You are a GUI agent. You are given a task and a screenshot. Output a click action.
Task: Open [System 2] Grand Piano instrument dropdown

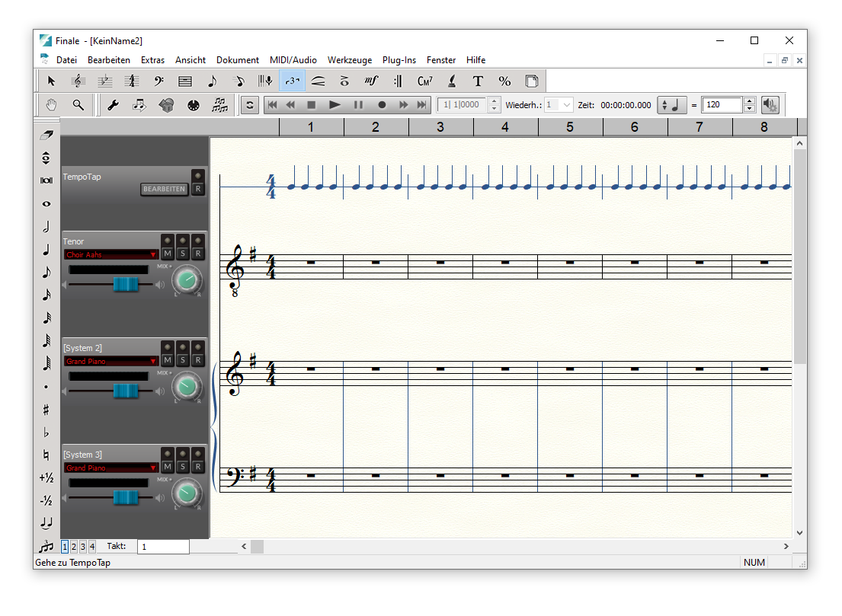click(110, 361)
